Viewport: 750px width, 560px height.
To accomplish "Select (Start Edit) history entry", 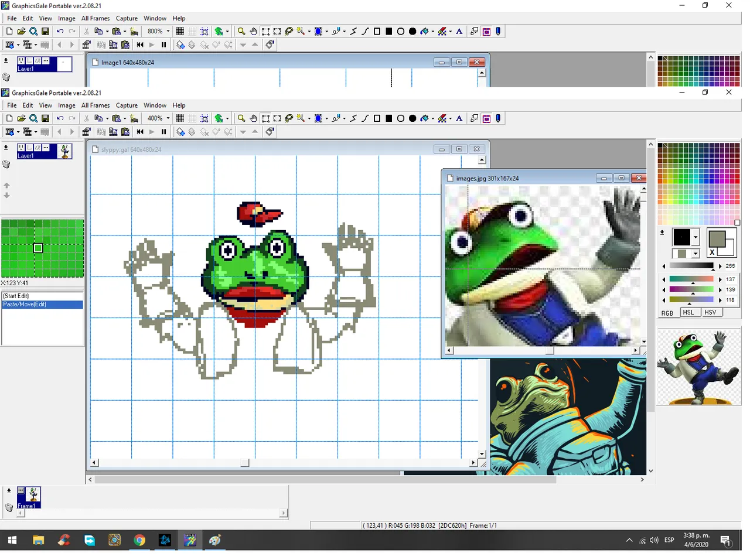I will tap(43, 296).
